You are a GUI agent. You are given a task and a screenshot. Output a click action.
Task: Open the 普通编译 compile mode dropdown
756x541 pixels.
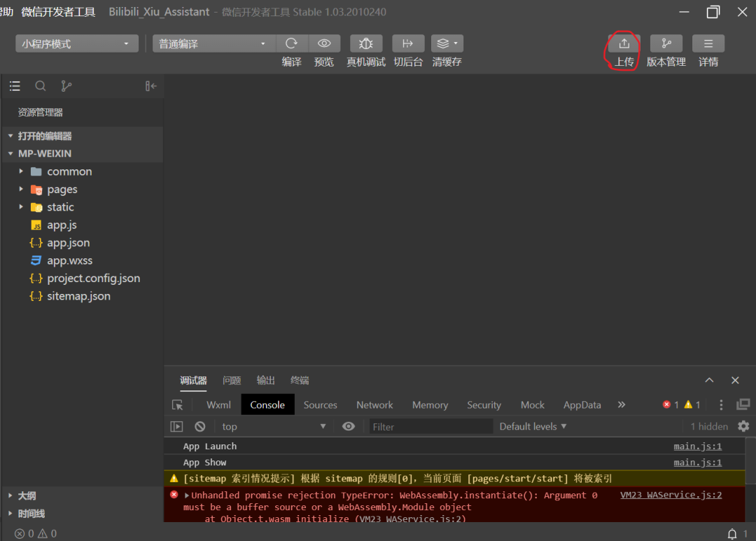(213, 43)
